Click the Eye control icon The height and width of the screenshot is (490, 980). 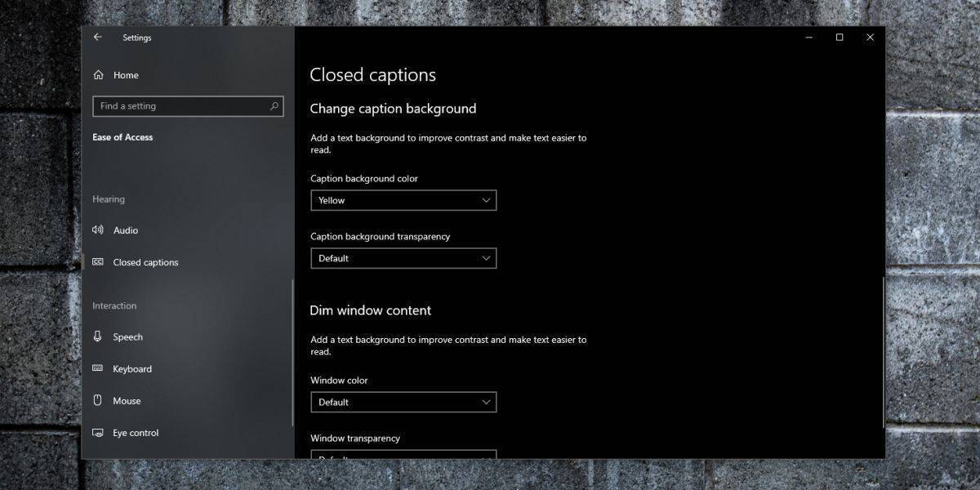click(x=98, y=433)
